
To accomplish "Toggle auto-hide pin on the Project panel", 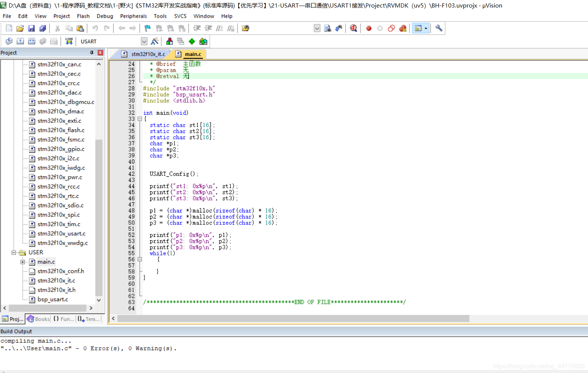I will click(x=92, y=53).
